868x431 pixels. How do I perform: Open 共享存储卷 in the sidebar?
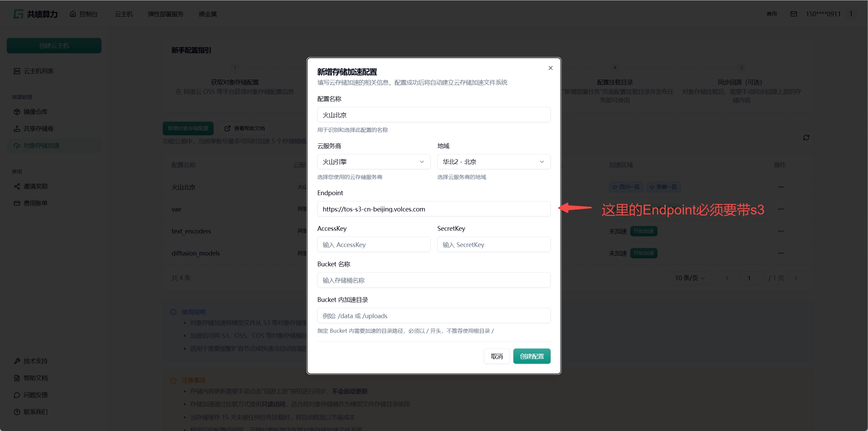[38, 129]
